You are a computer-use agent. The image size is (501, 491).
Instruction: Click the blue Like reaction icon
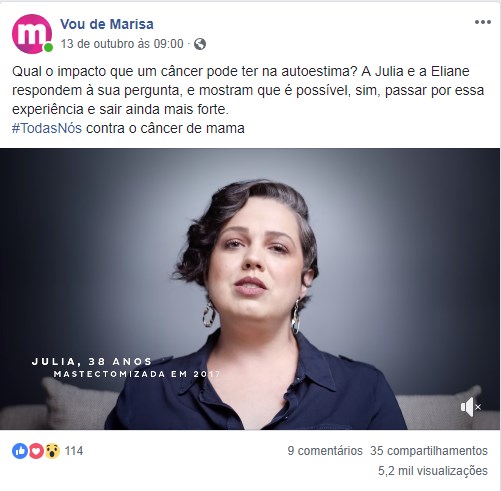click(x=20, y=451)
